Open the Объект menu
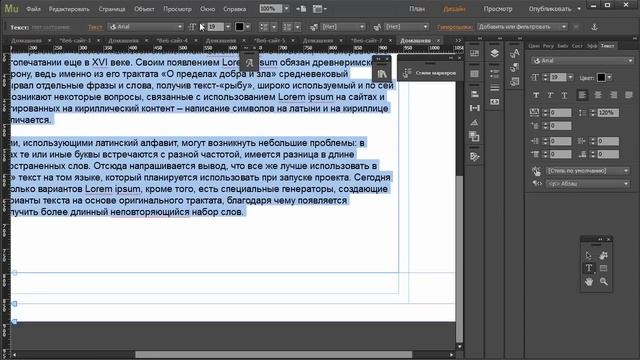 [144, 9]
